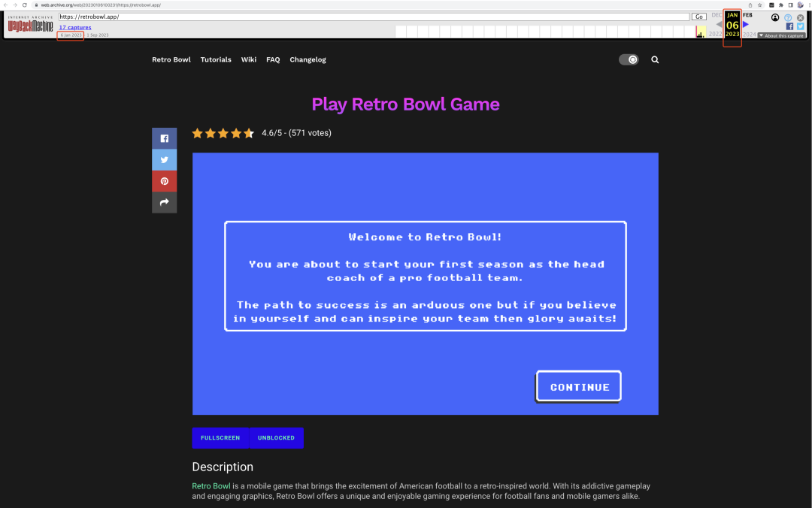Focus the Wayback Machine URL input field
Viewport: 812px width, 508px height.
(x=374, y=17)
